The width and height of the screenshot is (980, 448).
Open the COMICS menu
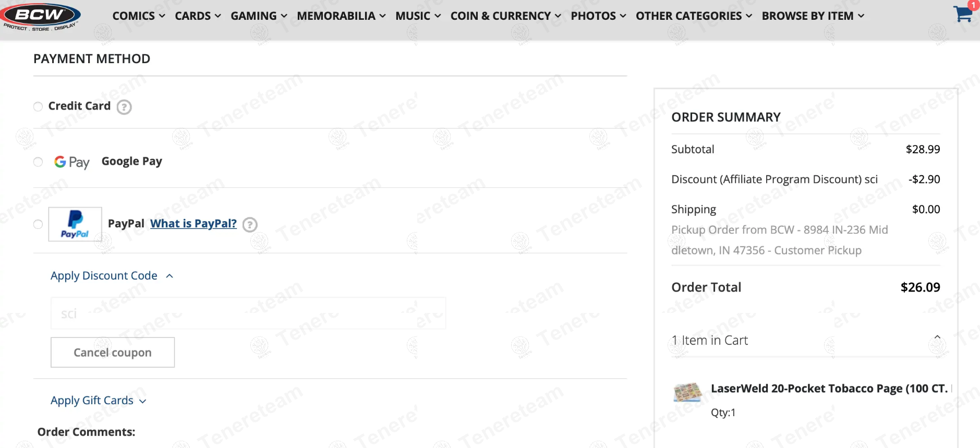(139, 16)
